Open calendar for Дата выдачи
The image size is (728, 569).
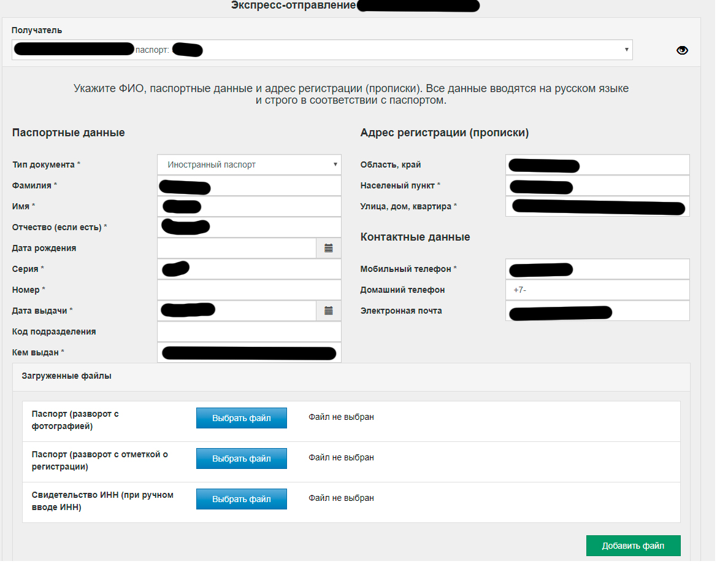329,311
